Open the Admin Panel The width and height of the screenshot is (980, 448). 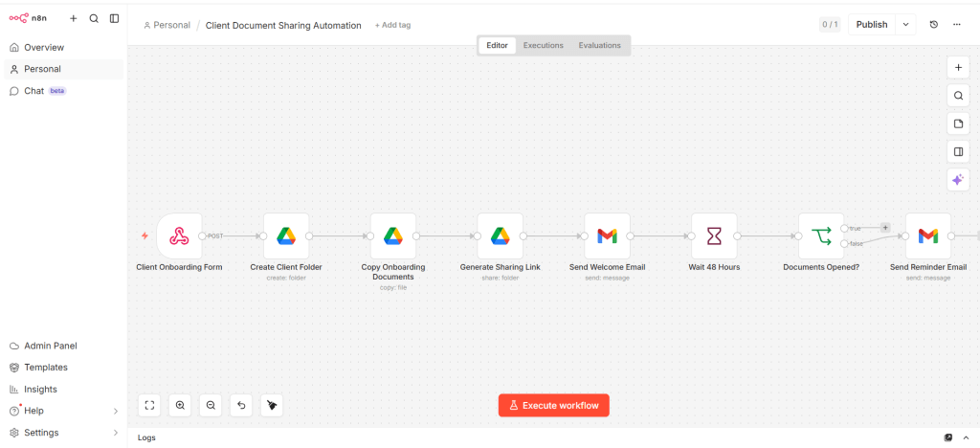tap(63, 347)
